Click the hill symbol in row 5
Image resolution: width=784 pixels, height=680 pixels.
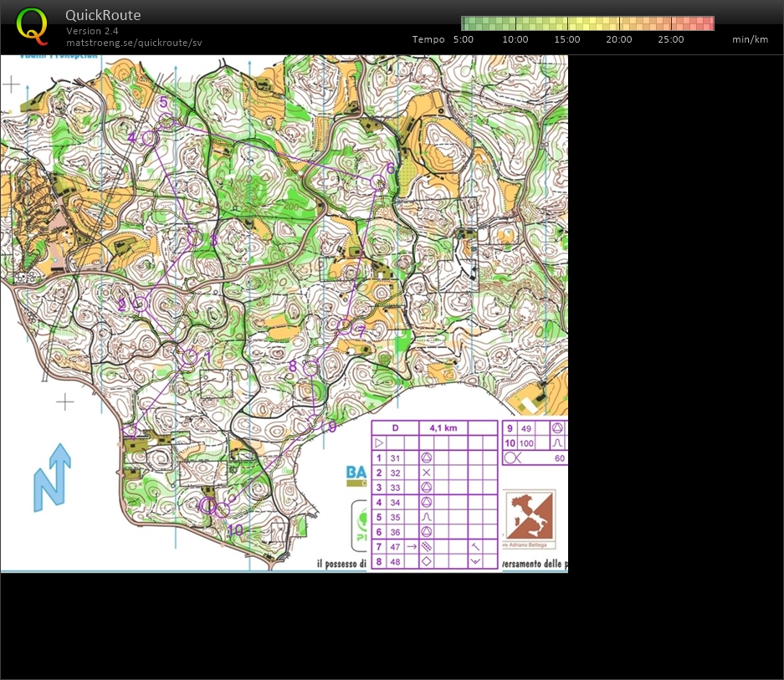427,518
